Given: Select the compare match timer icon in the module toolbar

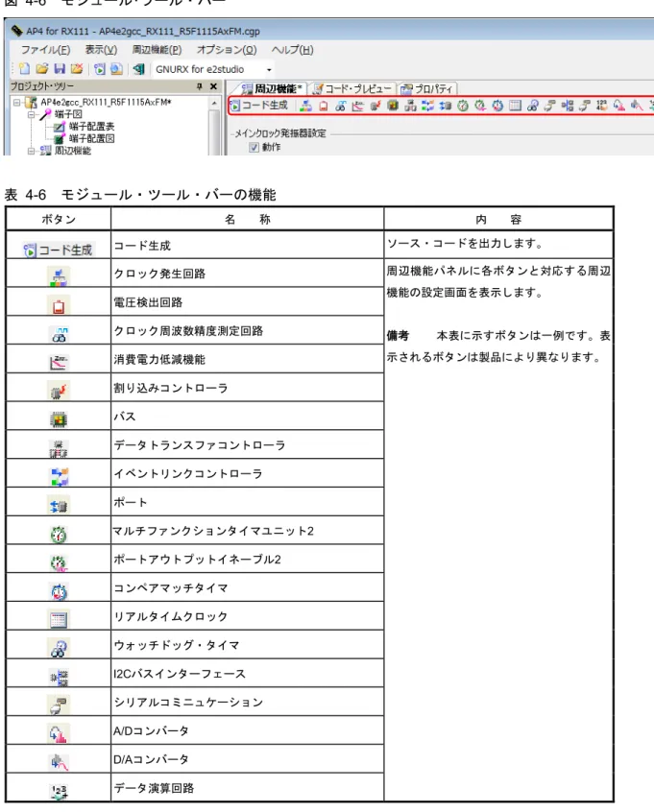Looking at the screenshot, I should click(x=497, y=106).
